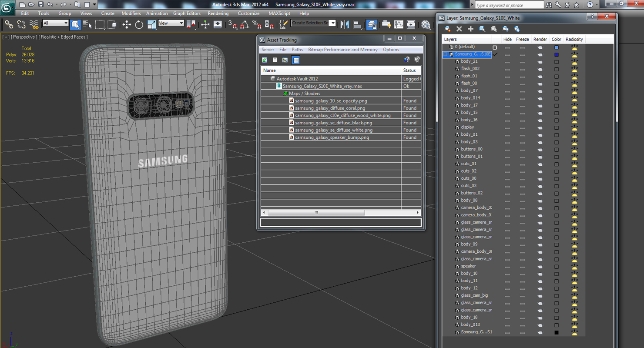
Task: Open the Modifiers menu
Action: (x=131, y=13)
